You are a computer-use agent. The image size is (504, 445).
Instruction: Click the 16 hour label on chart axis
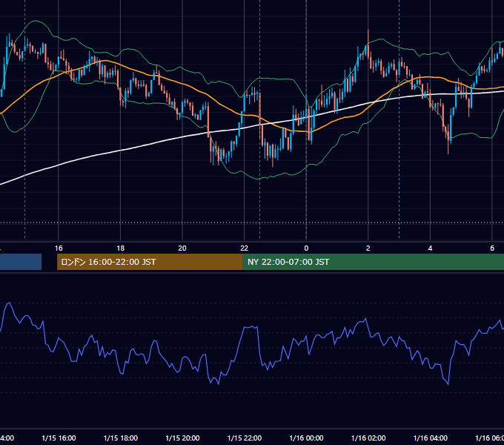pos(59,248)
